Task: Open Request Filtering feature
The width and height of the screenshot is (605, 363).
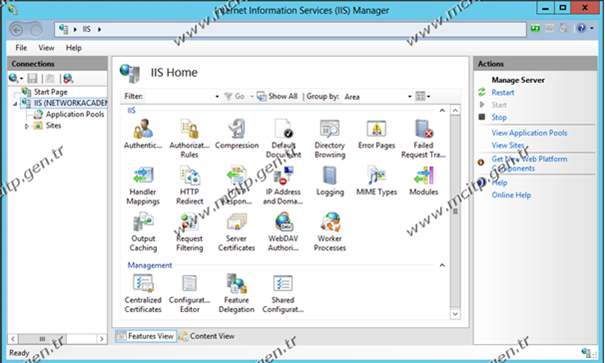Action: pos(189,231)
